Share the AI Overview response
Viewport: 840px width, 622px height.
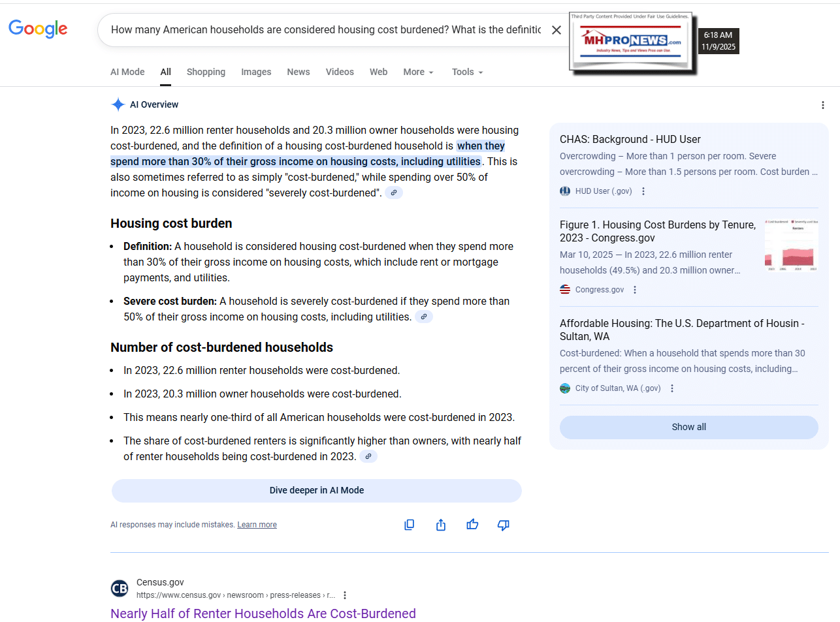[x=441, y=525]
